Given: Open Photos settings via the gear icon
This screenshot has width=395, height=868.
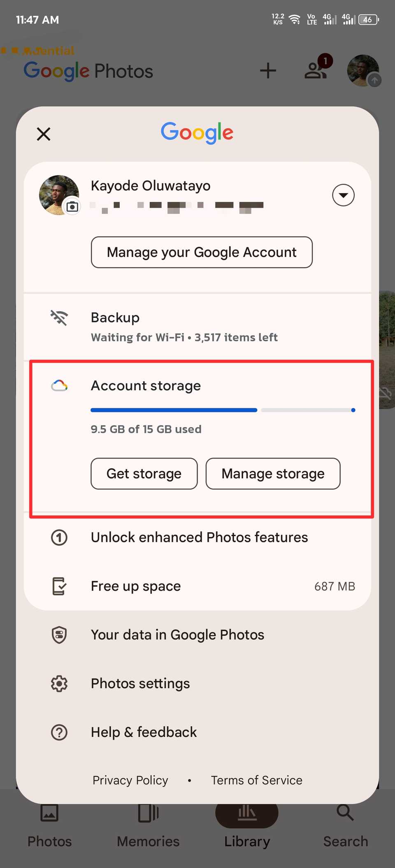Looking at the screenshot, I should (59, 683).
